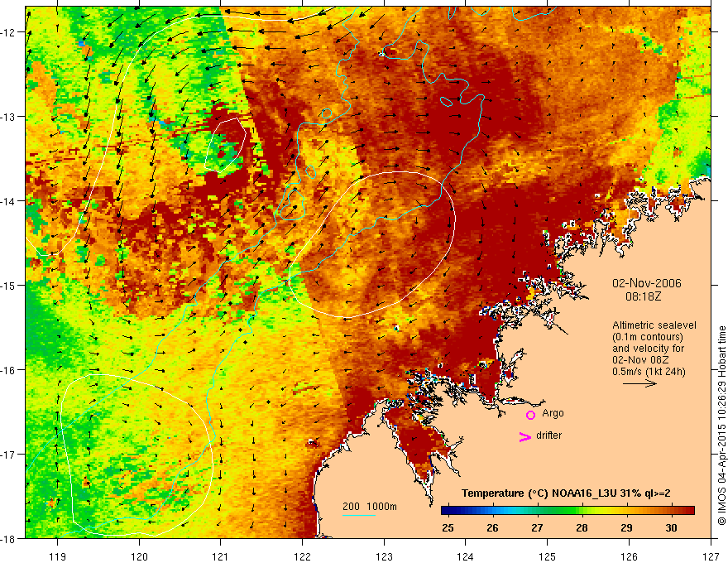Click longitude axis label 123
The image size is (728, 563).
tap(384, 556)
